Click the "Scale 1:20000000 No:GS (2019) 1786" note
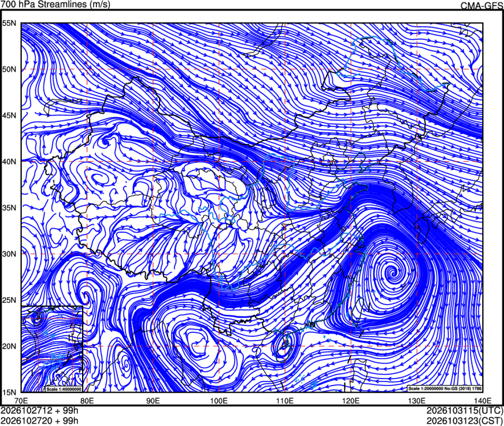504x426 pixels. point(445,388)
